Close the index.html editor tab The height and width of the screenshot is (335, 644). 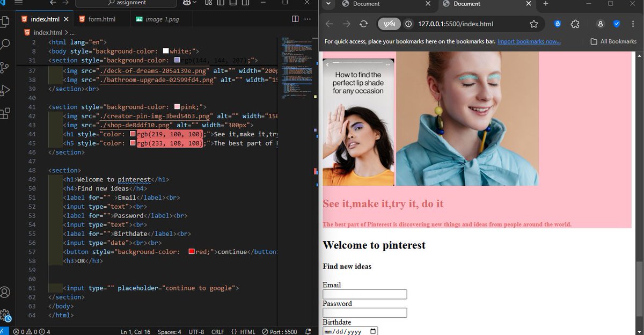tap(67, 19)
